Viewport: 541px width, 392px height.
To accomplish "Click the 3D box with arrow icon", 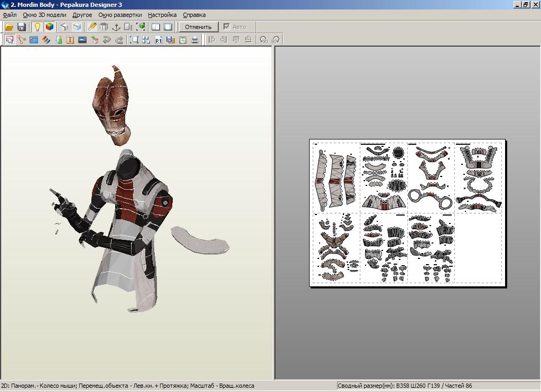I will click(95, 40).
